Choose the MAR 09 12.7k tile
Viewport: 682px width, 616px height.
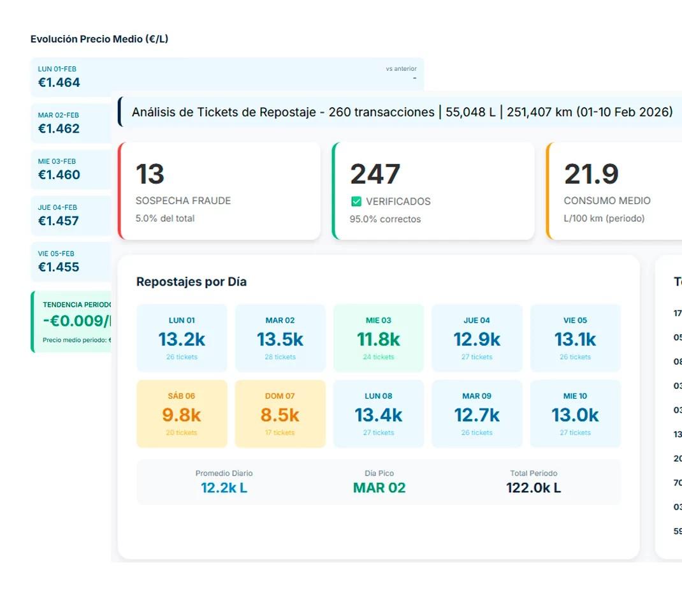click(477, 414)
